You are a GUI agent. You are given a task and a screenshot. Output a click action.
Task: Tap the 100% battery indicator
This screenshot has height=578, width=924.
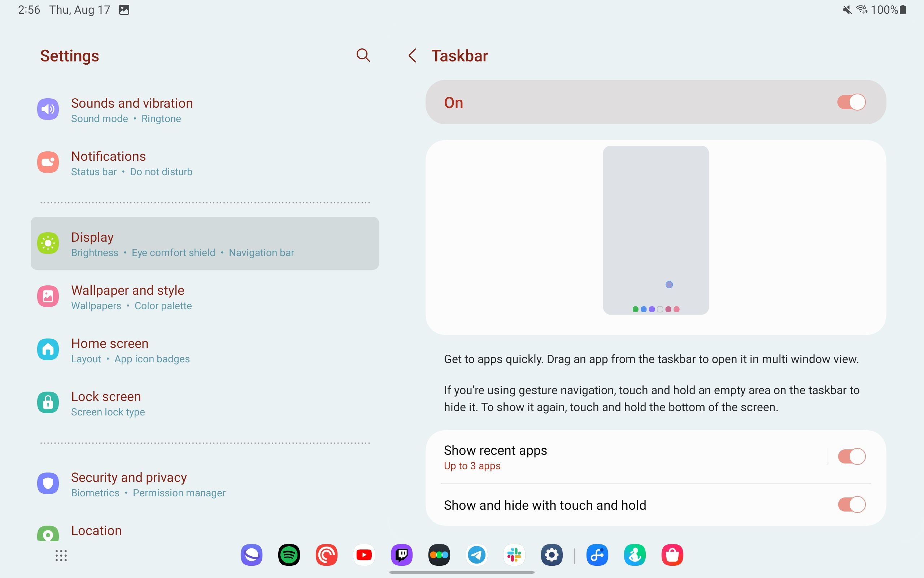tap(888, 9)
